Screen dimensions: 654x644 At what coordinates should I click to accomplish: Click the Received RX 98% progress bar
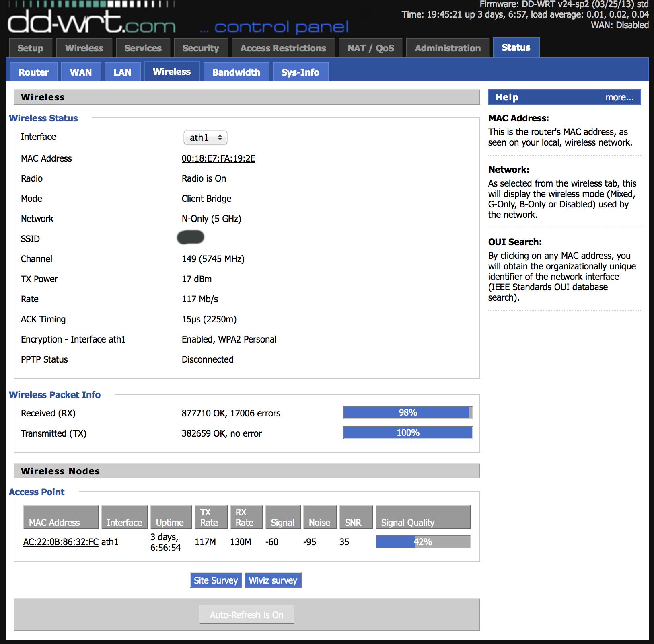click(408, 412)
